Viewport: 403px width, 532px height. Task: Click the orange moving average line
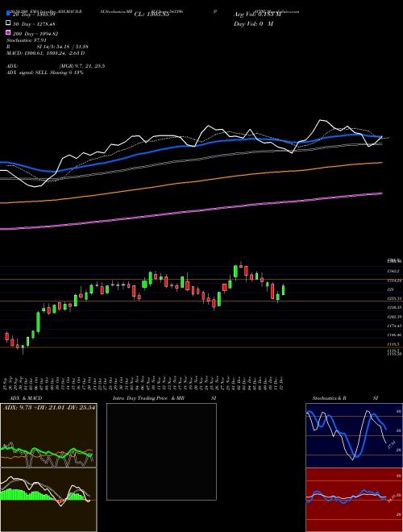(x=190, y=182)
